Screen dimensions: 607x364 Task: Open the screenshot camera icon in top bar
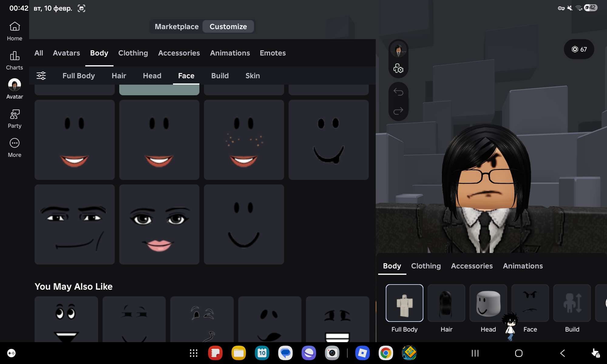[x=81, y=8]
